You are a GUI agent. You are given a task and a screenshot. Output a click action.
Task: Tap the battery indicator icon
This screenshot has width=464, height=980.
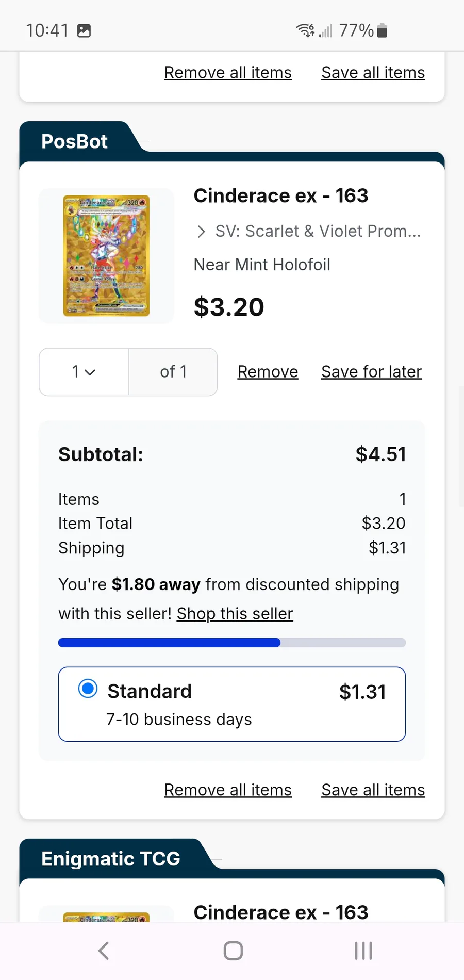[x=382, y=31]
